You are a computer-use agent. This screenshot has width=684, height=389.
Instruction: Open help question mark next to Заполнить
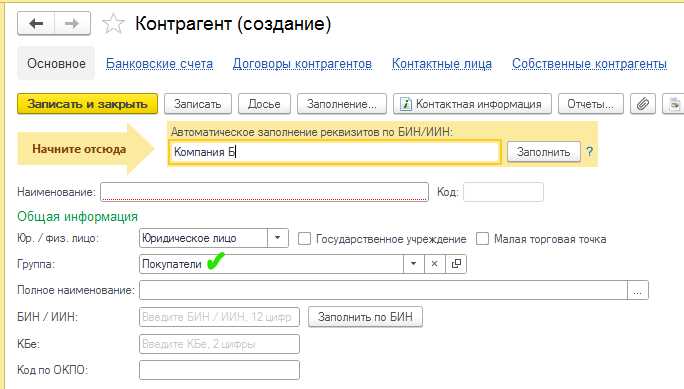(x=589, y=152)
